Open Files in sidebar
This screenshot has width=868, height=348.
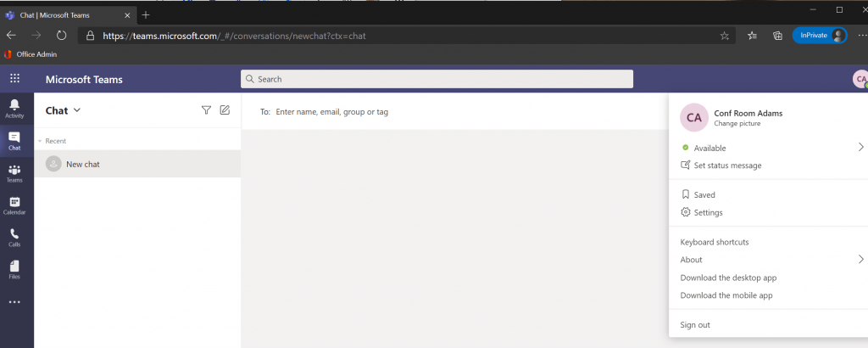14,270
